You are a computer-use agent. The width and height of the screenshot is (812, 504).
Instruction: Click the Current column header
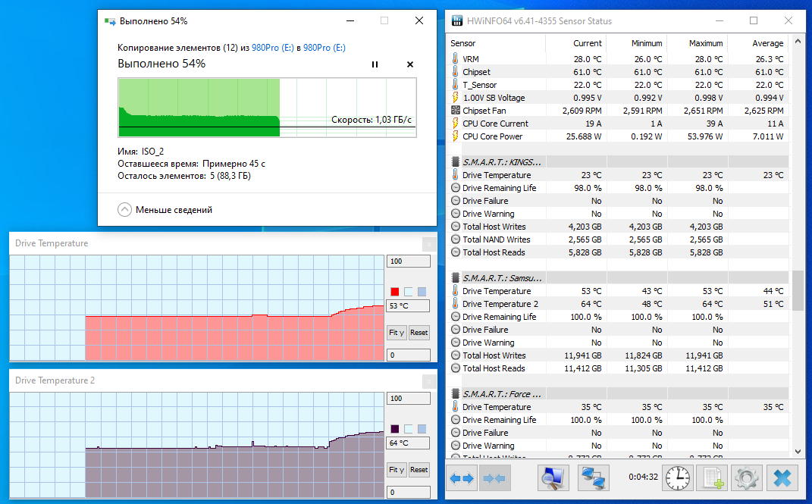[x=575, y=43]
